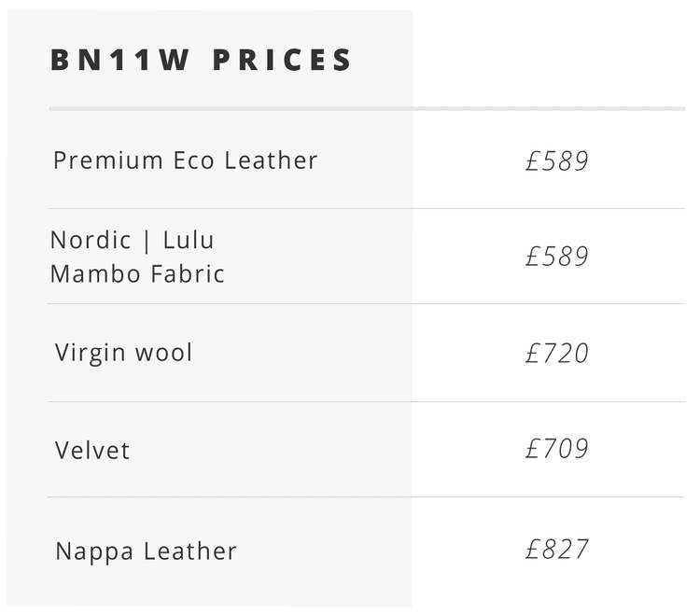The image size is (700, 614).
Task: Select the Premium Eco Leather label
Action: point(185,160)
